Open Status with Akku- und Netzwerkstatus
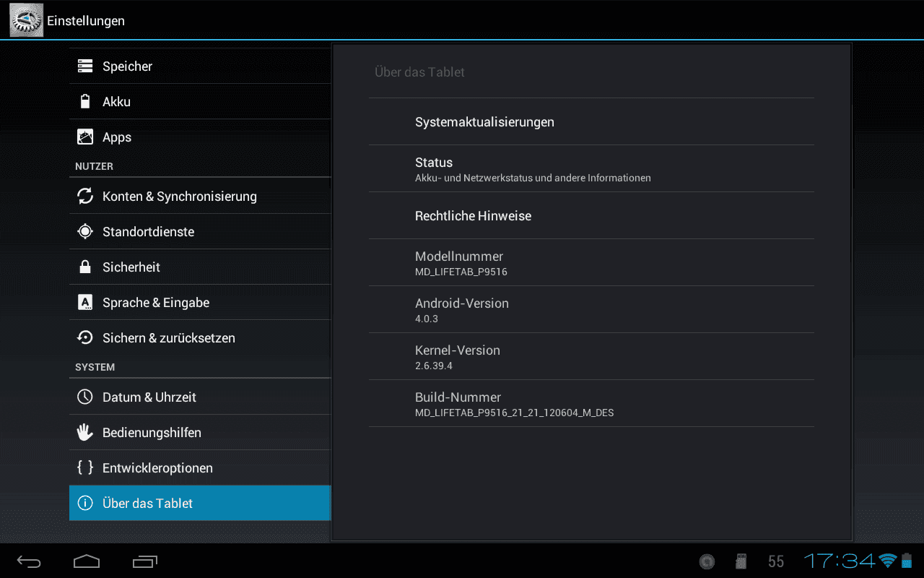The image size is (924, 578). 591,169
